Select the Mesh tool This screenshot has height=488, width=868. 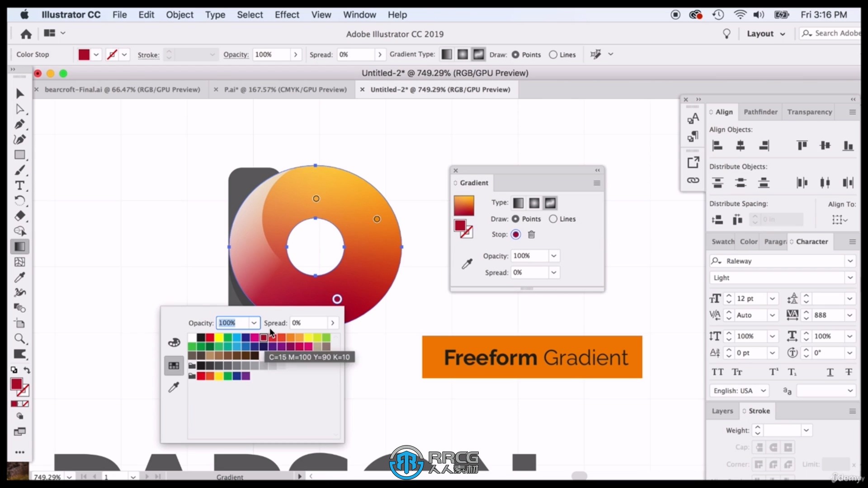click(x=19, y=262)
